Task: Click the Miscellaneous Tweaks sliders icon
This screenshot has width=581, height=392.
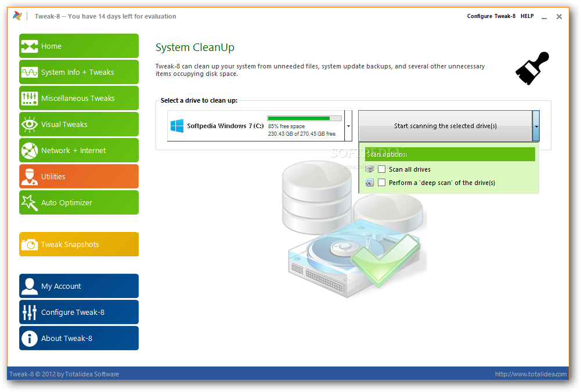Action: coord(29,99)
